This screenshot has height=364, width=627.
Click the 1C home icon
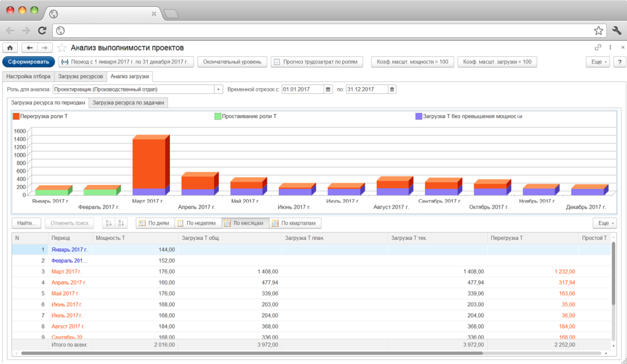click(10, 48)
